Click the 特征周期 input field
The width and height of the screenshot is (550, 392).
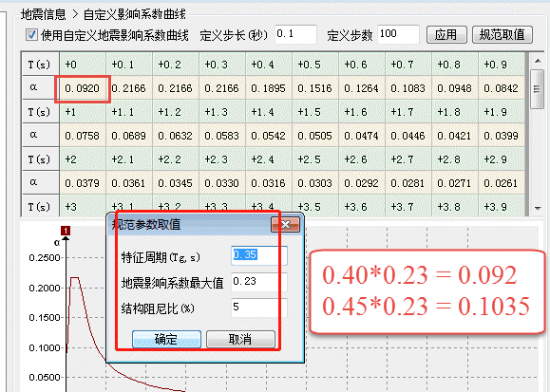259,255
